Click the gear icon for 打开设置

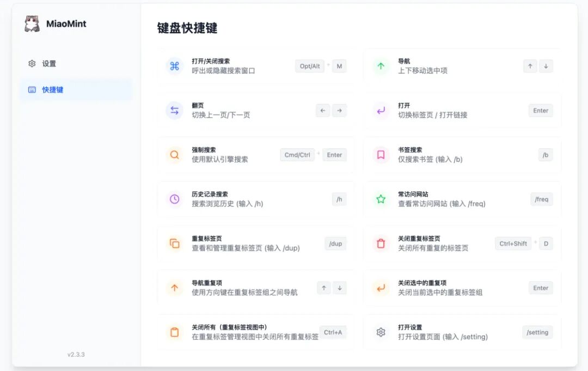pos(381,332)
